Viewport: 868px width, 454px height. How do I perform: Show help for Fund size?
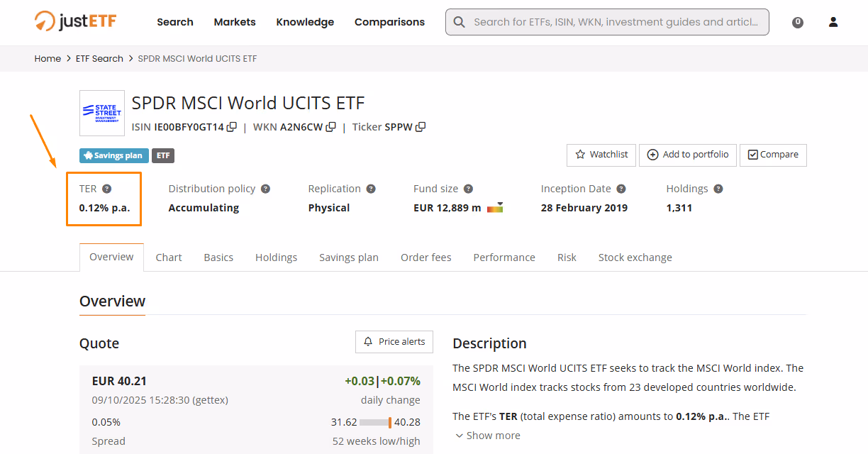point(468,189)
